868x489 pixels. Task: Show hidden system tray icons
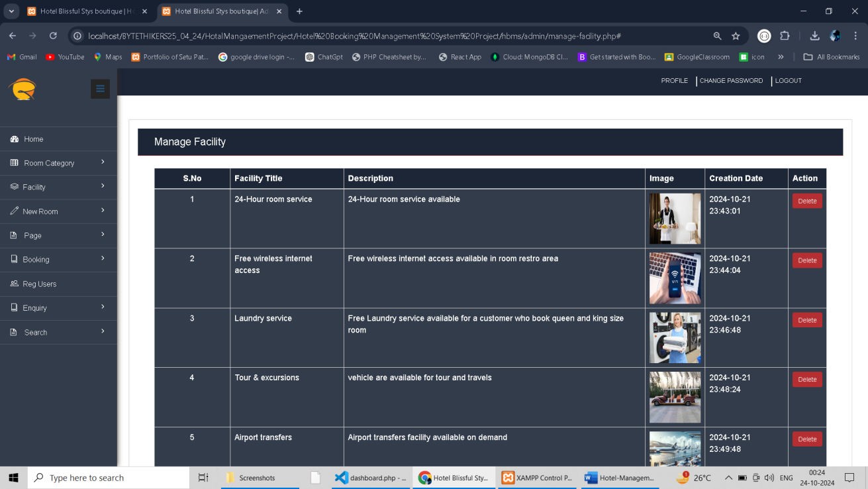click(728, 478)
